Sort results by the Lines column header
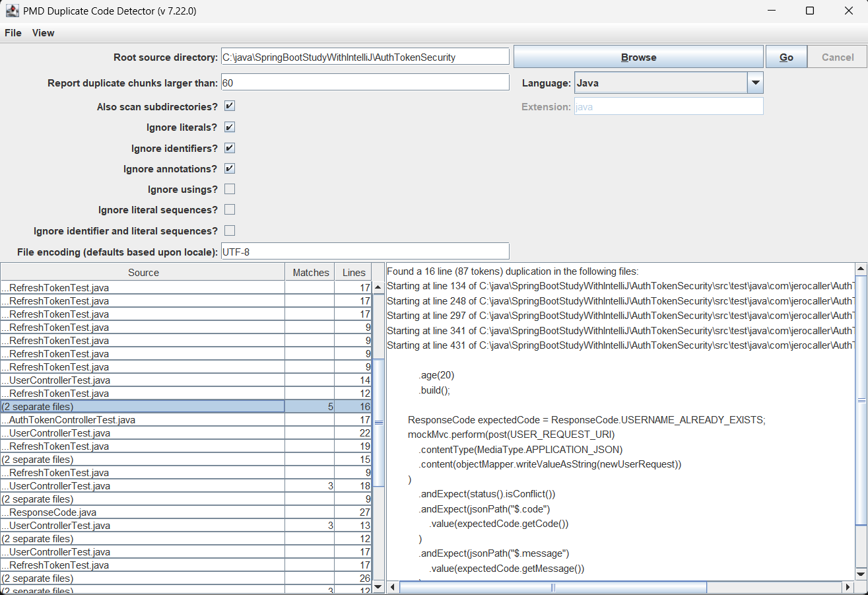The image size is (868, 595). (x=354, y=272)
